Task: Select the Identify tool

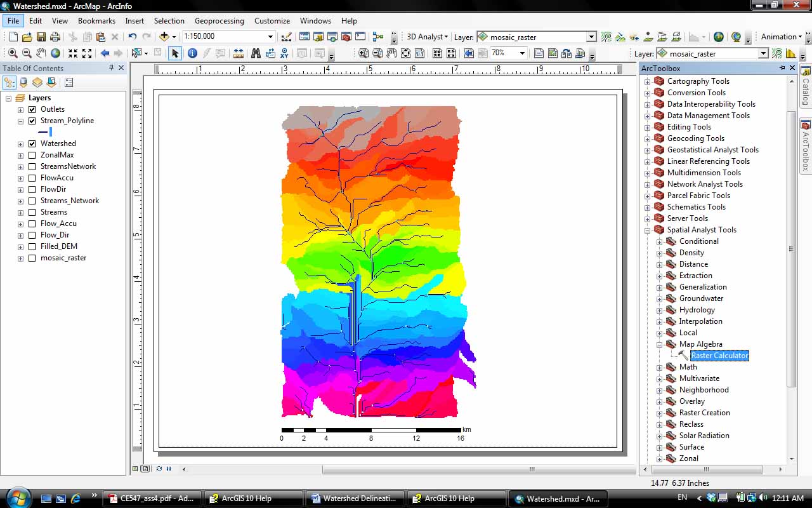Action: tap(192, 53)
